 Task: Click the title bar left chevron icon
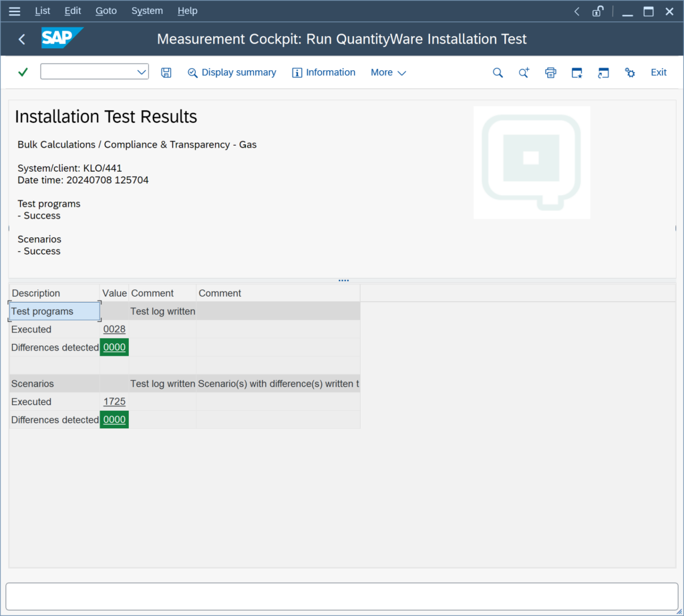576,11
